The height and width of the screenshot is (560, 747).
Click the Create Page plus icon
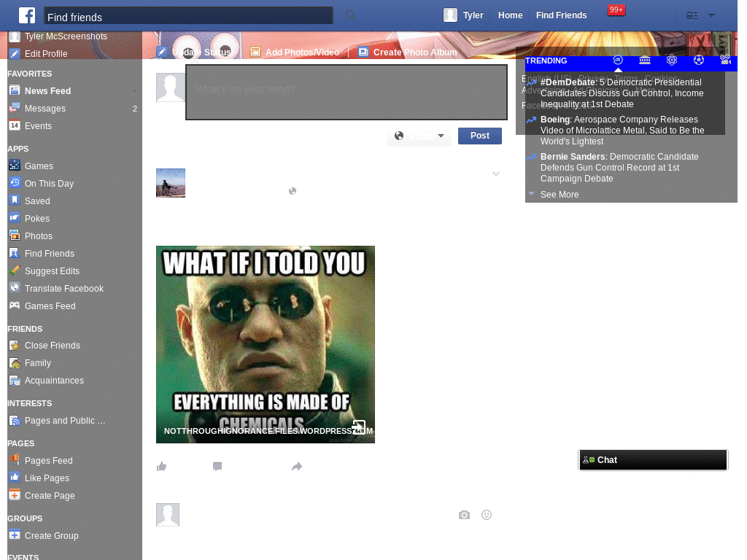[x=15, y=495]
